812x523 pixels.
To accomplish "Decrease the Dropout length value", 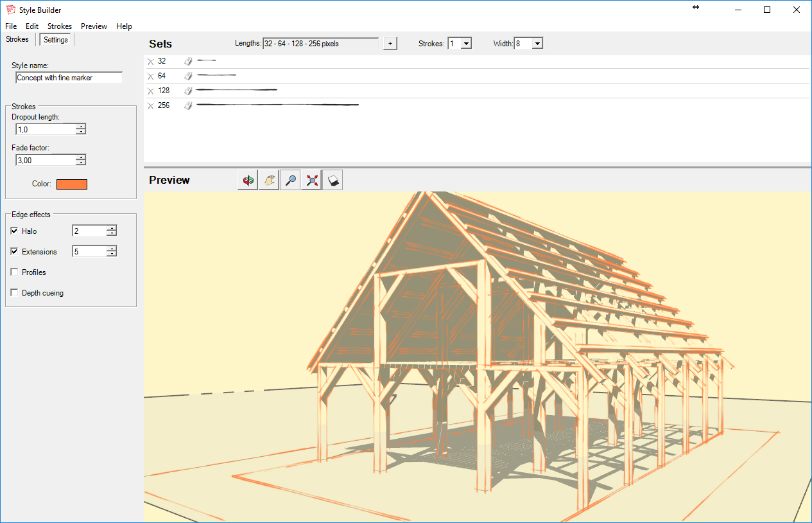I will pos(80,132).
